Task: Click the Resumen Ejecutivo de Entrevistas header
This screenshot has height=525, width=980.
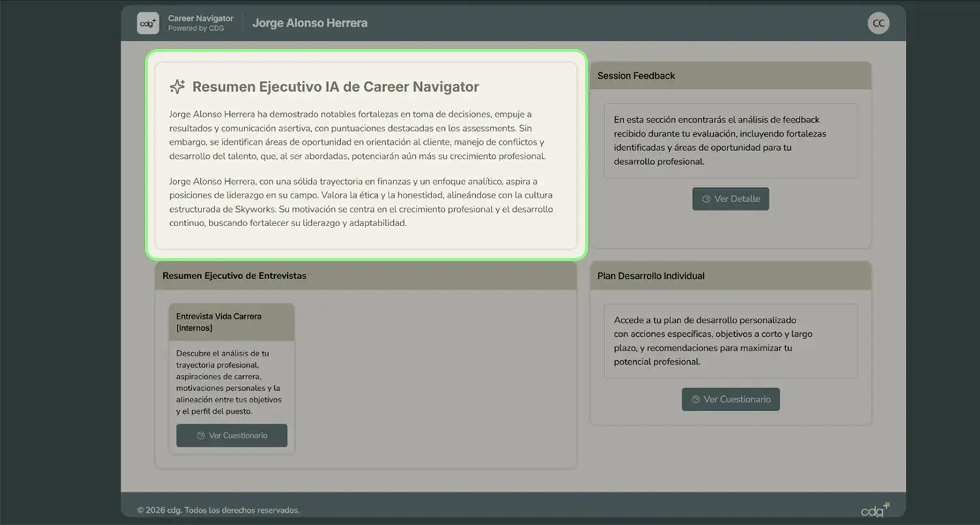Action: click(x=365, y=276)
